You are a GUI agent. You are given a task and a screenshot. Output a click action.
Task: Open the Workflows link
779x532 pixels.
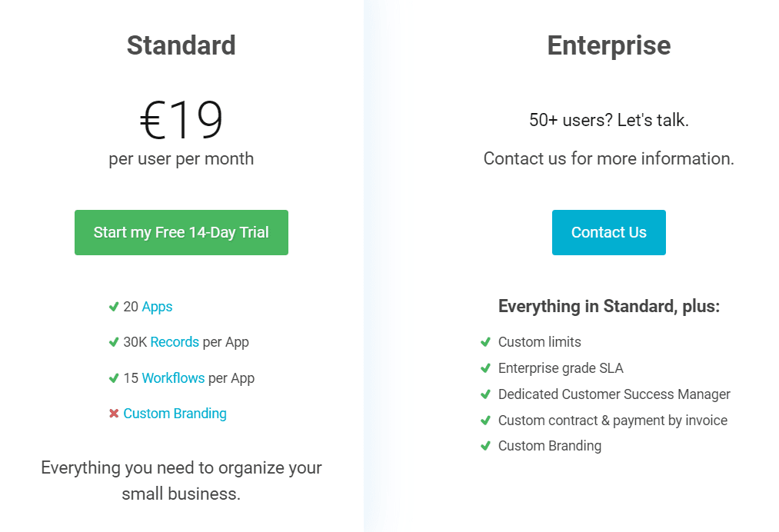click(173, 378)
